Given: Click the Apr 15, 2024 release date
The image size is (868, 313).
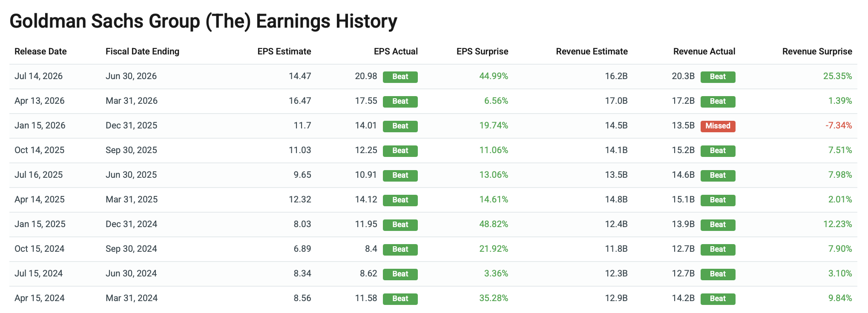Looking at the screenshot, I should pos(40,298).
